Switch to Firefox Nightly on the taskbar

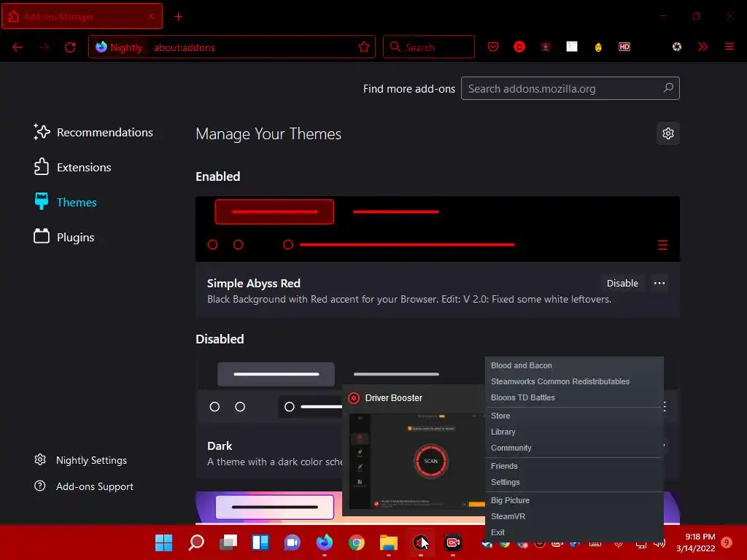325,542
